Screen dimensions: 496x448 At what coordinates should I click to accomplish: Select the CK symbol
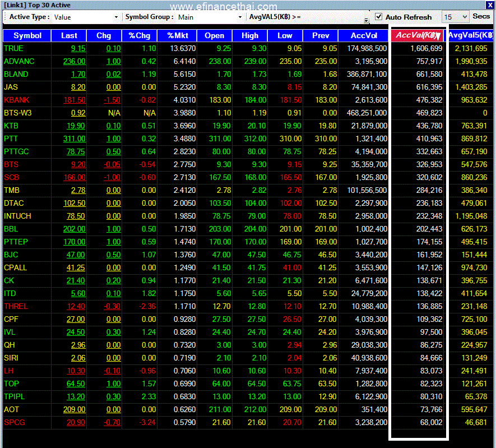[x=9, y=281]
